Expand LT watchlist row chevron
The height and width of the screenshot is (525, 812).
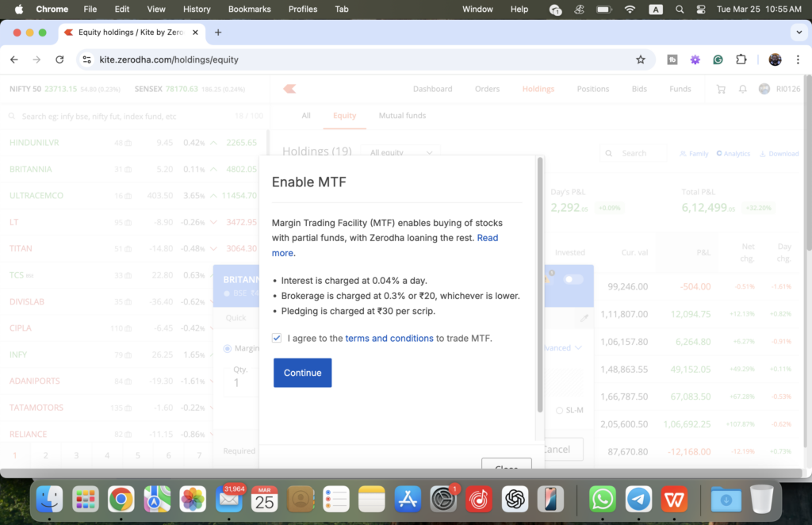click(x=213, y=222)
